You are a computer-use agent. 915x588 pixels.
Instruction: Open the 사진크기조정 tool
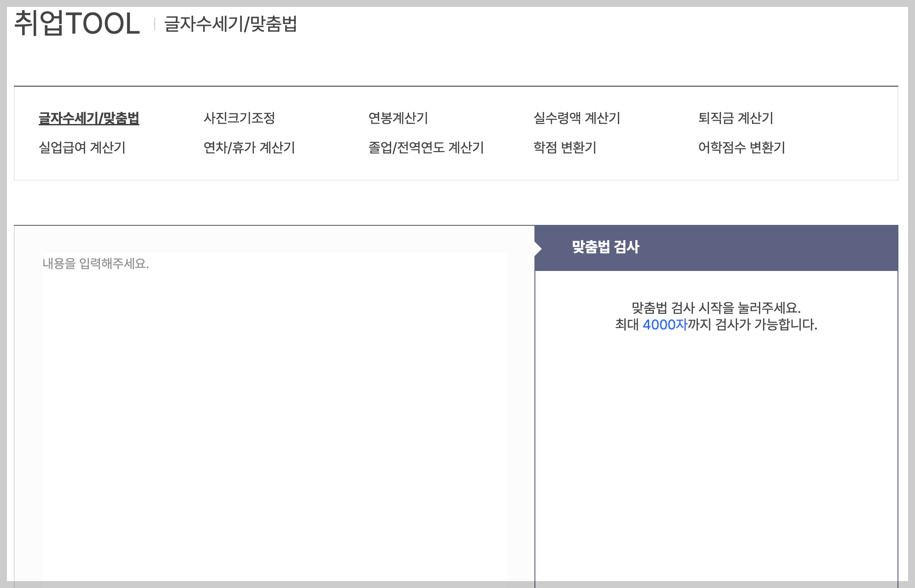point(239,118)
